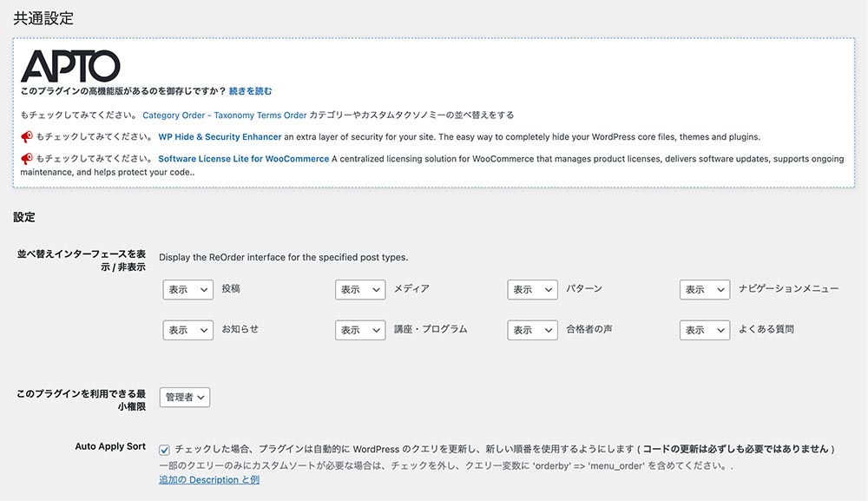868x501 pixels.
Task: Click the Auto Apply Sort label
Action: coord(110,446)
